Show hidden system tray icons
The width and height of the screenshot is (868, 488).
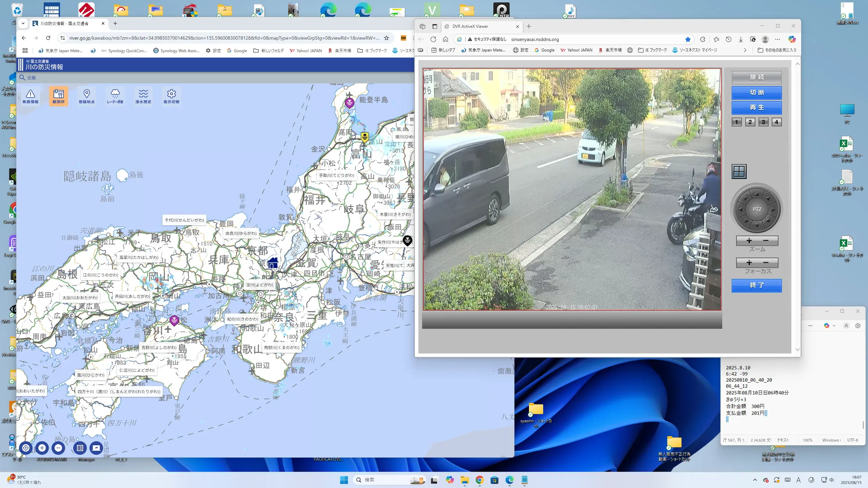[755, 480]
